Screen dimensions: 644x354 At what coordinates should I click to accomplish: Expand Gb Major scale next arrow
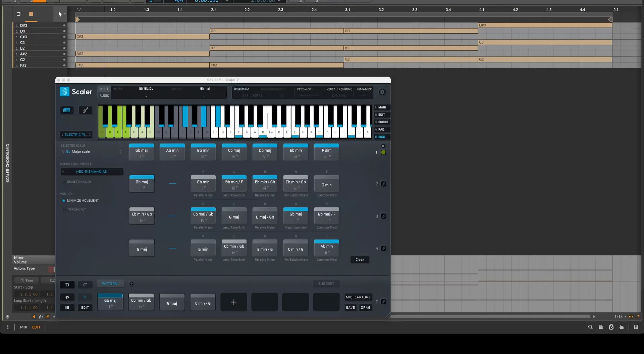click(x=121, y=152)
